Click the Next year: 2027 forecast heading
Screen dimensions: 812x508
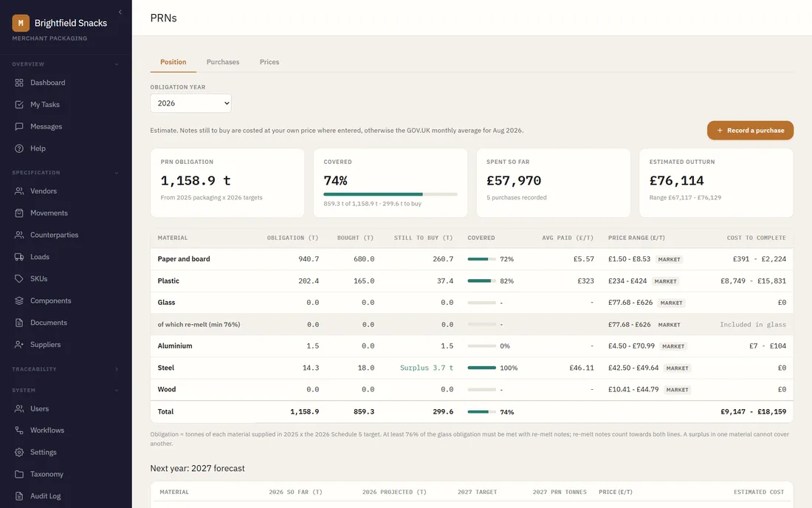pos(197,468)
